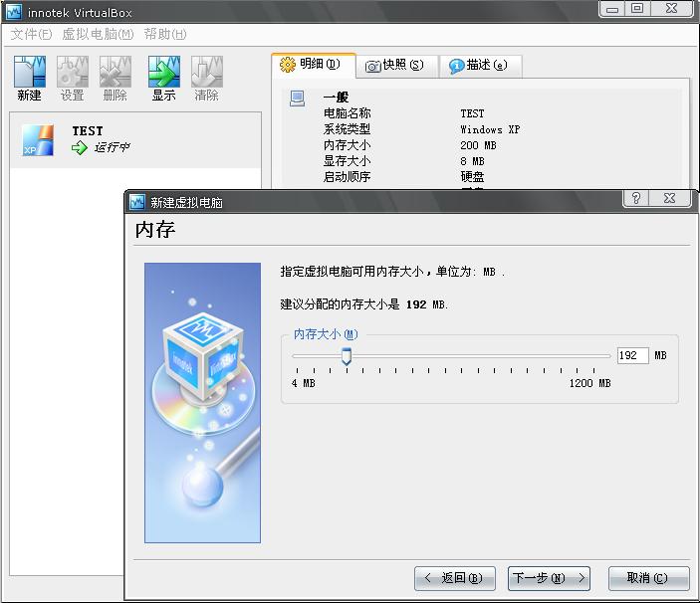The height and width of the screenshot is (603, 700).
Task: Click the 清除 (Discard) toolbar icon
Action: (207, 72)
